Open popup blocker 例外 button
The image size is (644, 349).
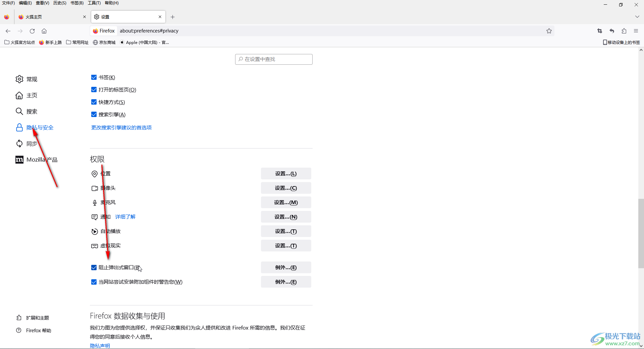tap(286, 268)
